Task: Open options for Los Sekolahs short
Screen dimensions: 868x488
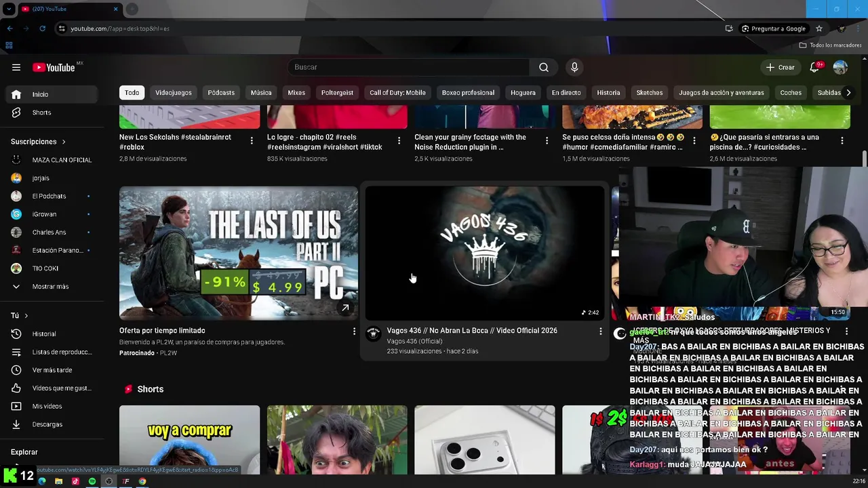Action: [x=252, y=141]
